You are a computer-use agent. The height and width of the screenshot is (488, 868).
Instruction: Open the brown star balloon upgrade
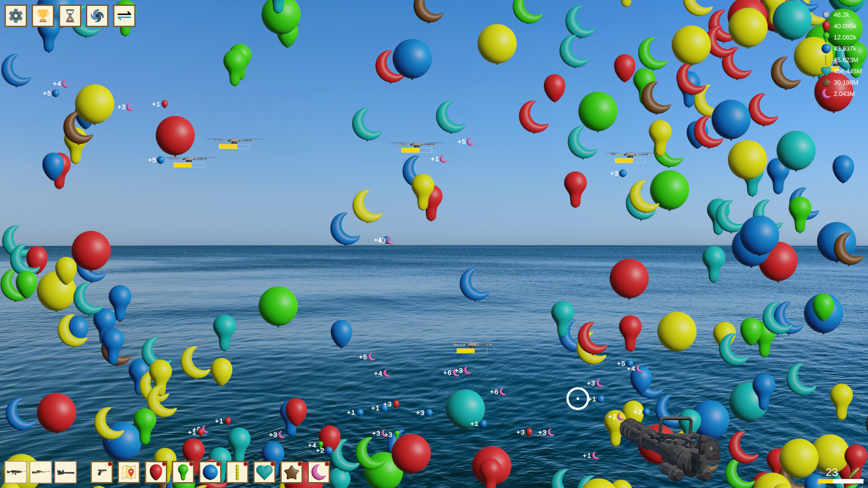291,471
